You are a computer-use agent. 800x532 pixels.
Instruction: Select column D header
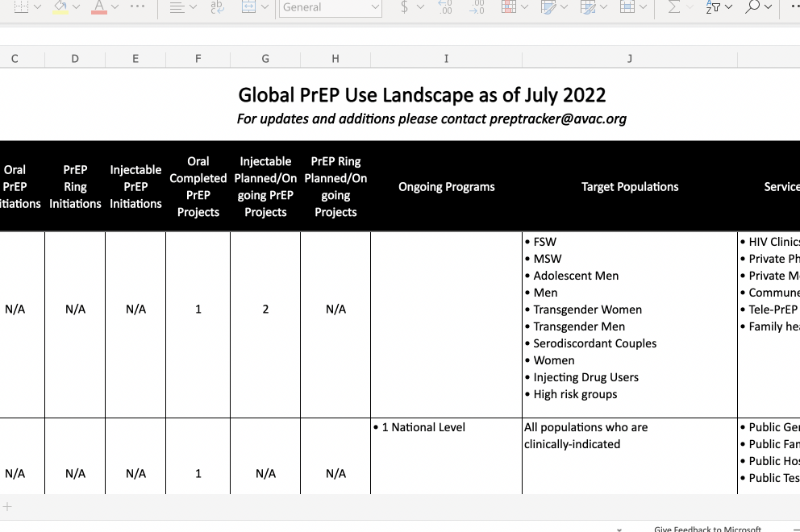pyautogui.click(x=75, y=59)
